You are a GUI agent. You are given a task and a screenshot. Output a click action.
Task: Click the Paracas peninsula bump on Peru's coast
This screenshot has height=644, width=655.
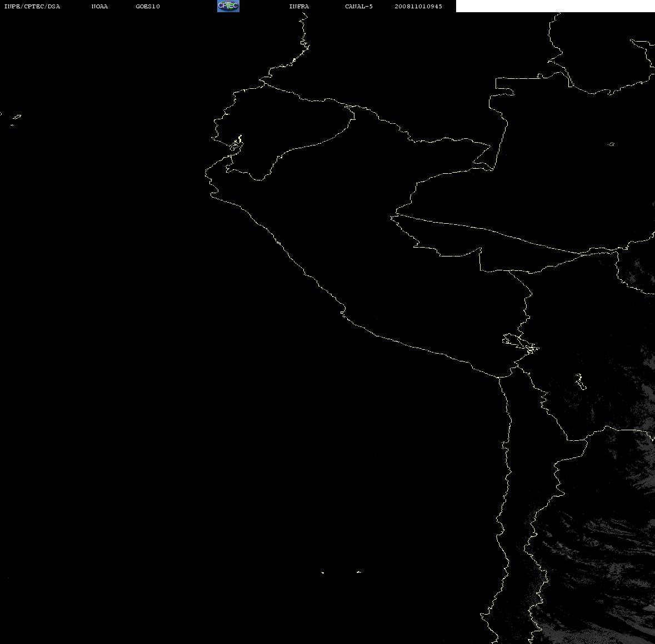(343, 311)
